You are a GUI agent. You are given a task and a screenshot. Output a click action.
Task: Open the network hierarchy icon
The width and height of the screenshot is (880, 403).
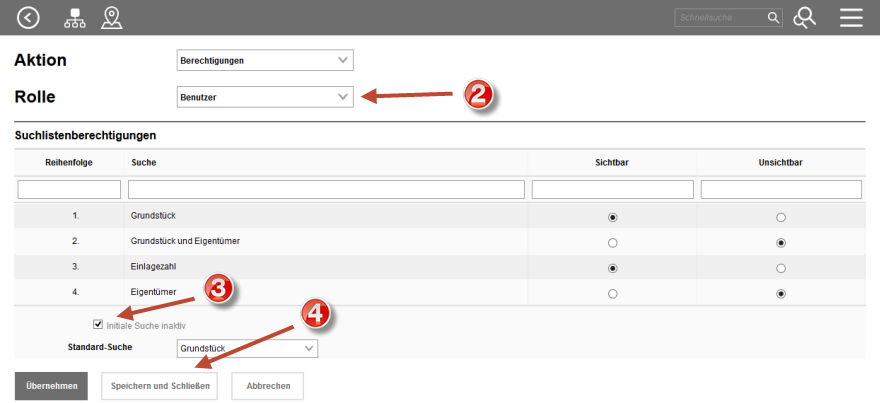75,17
